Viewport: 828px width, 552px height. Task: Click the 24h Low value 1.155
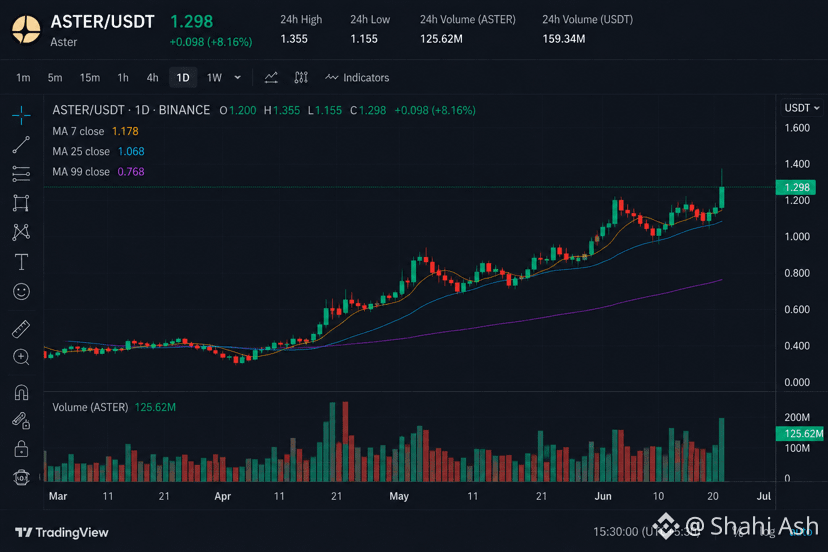[364, 39]
